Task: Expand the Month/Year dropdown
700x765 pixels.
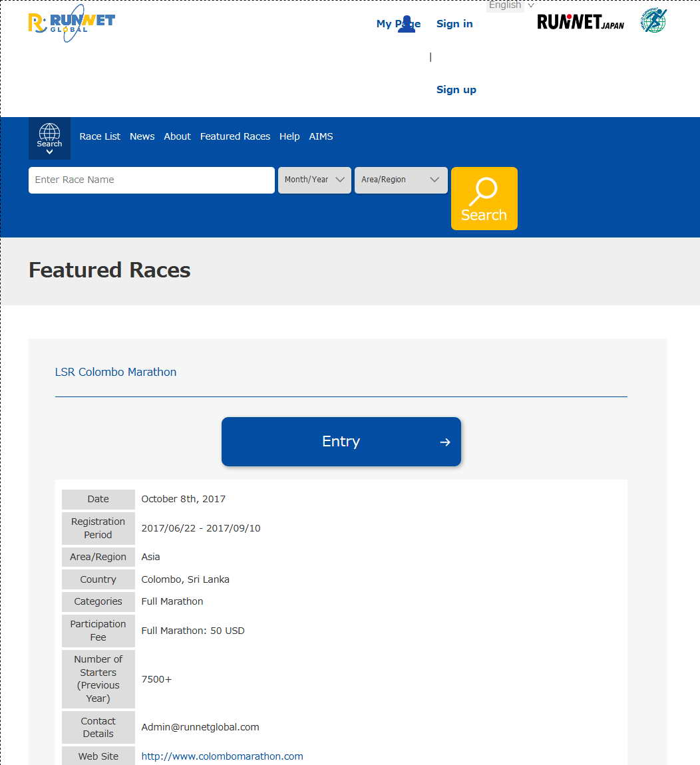Action: pos(314,180)
